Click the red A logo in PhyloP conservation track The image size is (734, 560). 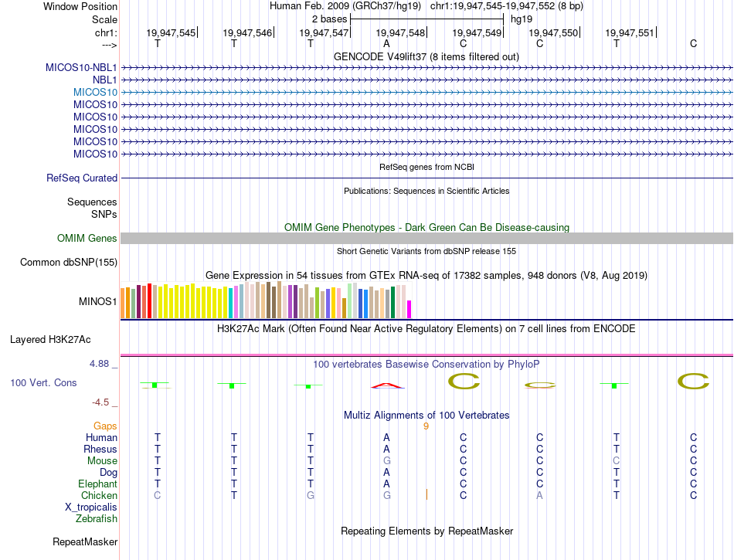click(387, 385)
